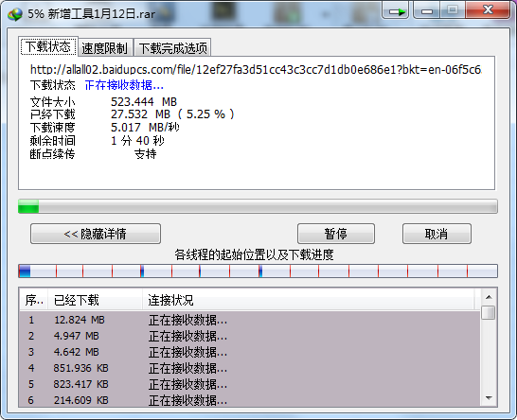Click the remaining time 1 分 40 秒

coord(137,141)
